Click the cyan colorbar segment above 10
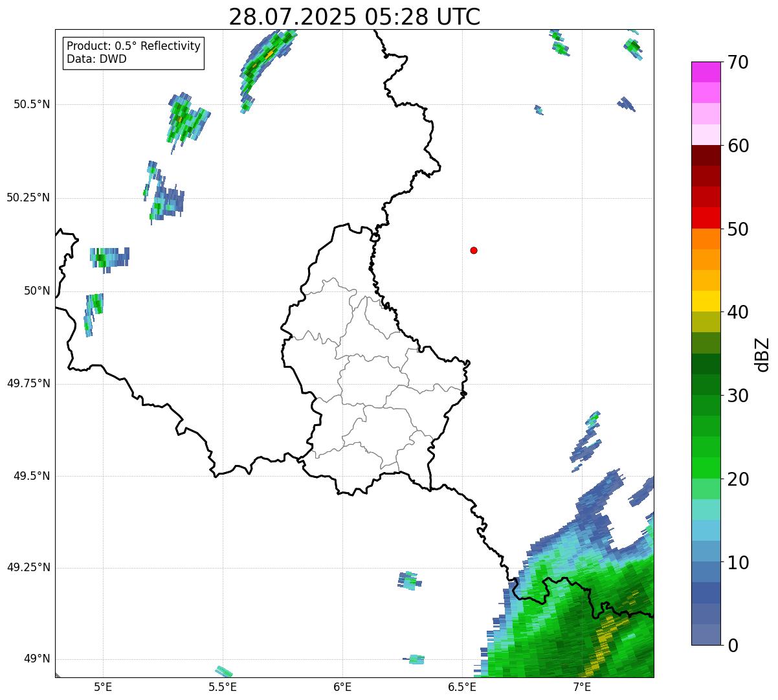The width and height of the screenshot is (778, 700). click(x=706, y=530)
